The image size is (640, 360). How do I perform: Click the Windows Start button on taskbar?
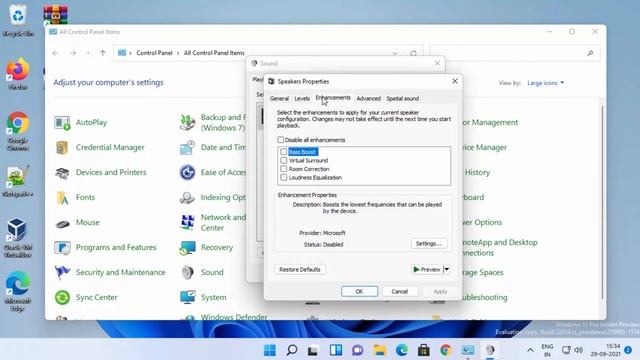coord(270,350)
